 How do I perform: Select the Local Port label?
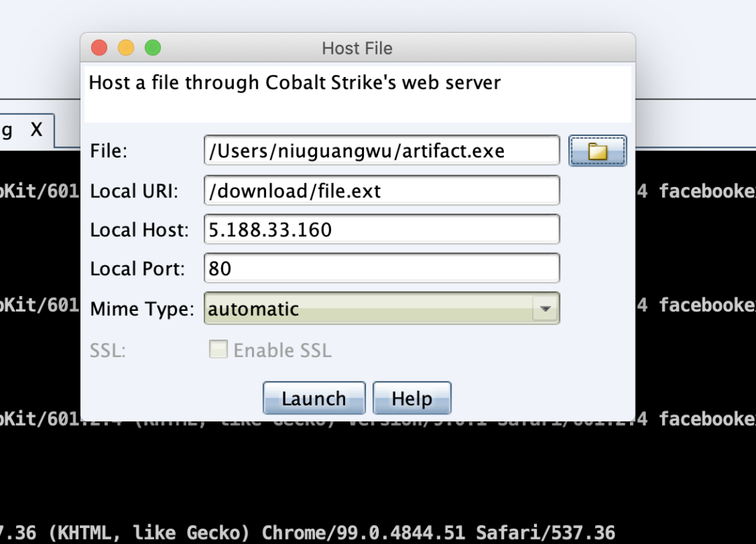coord(137,269)
